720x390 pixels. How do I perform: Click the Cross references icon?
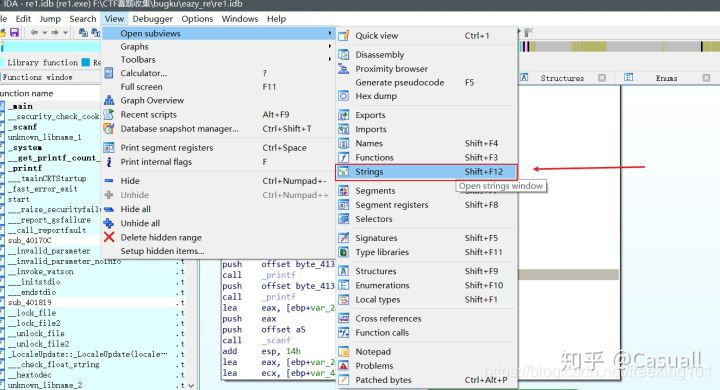tap(343, 318)
